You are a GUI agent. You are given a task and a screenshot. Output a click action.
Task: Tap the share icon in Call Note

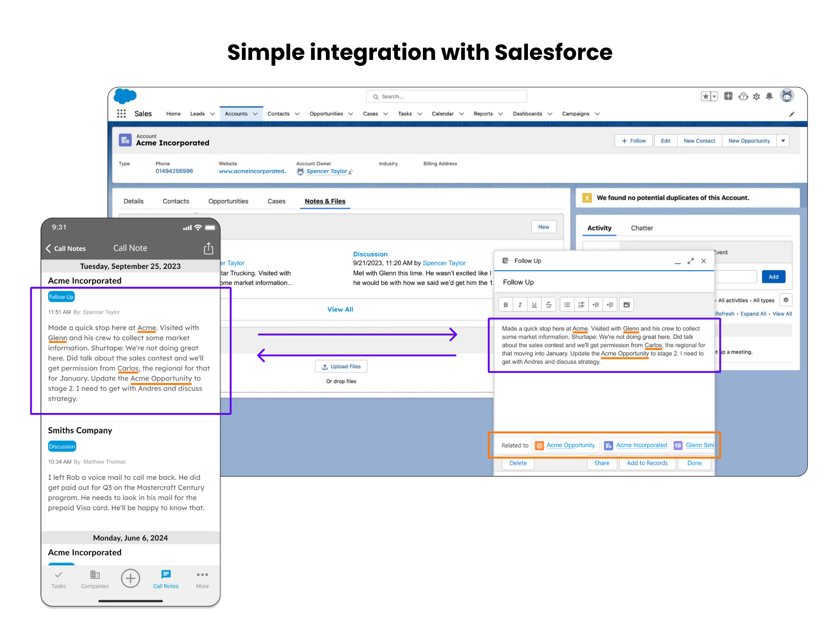coord(208,248)
